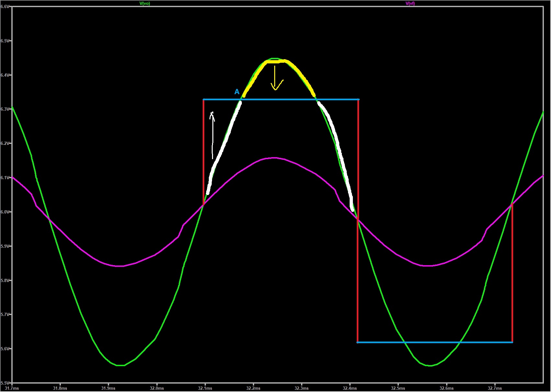Click the 32.4ms time axis label

350,388
